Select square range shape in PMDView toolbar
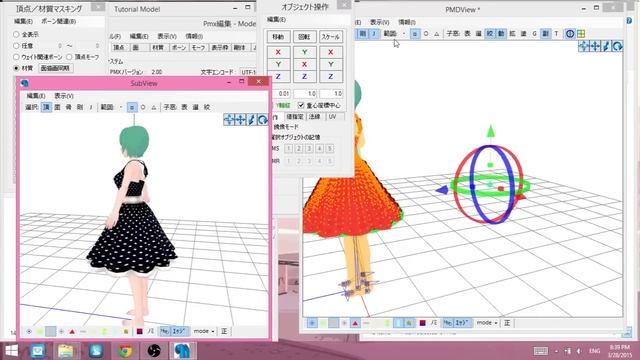This screenshot has width=640, height=360. pos(415,34)
